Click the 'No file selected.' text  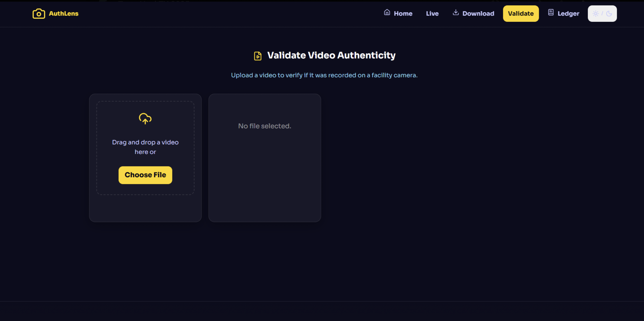264,126
